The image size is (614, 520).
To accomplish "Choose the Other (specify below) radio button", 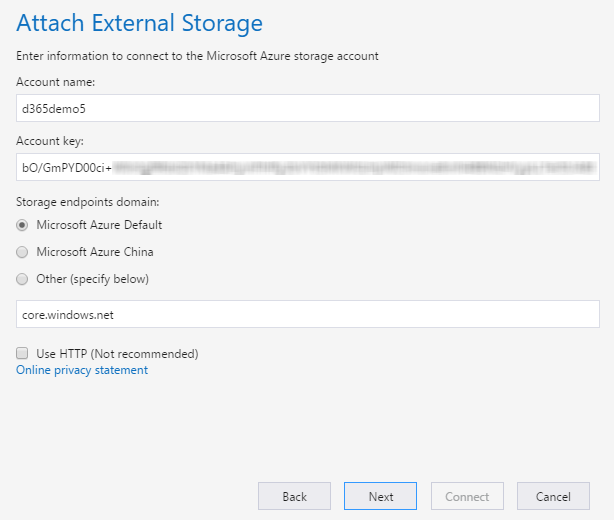I will coord(23,279).
